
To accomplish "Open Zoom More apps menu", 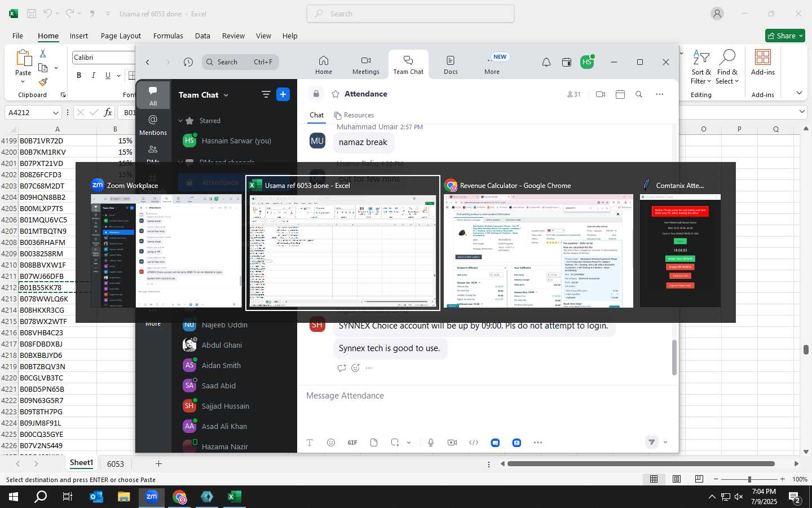I will (492, 65).
